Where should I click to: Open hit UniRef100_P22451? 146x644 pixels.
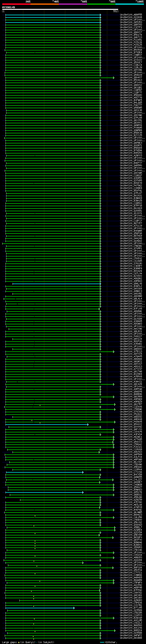pyautogui.click(x=131, y=40)
